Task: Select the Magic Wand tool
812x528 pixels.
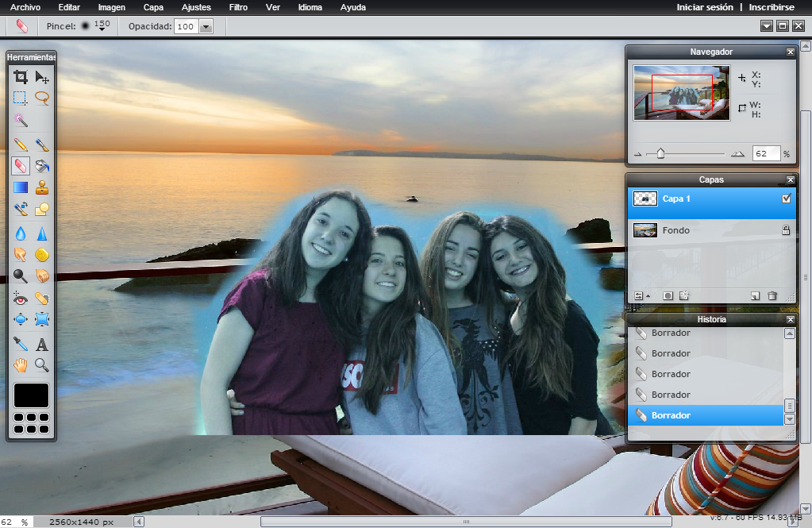Action: (20, 120)
